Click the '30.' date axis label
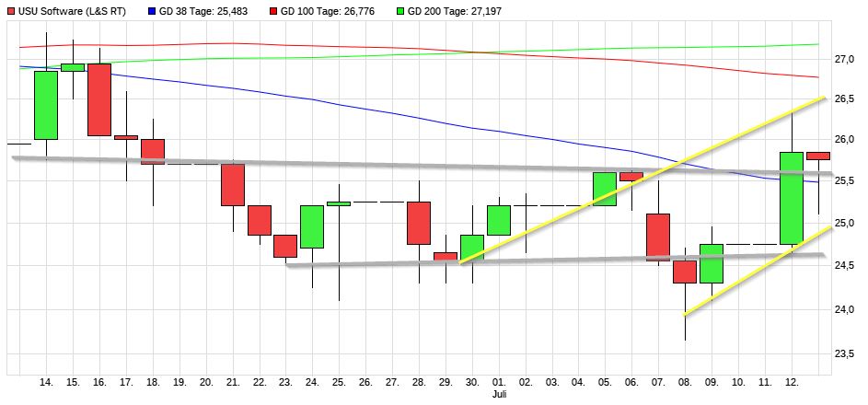868x405 pixels. pos(472,382)
